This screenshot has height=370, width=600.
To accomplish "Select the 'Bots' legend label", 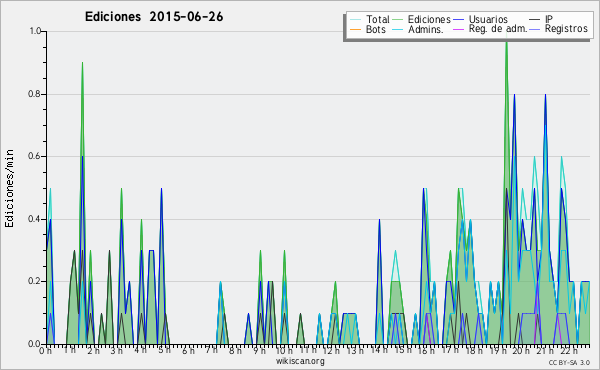I will 376,29.
